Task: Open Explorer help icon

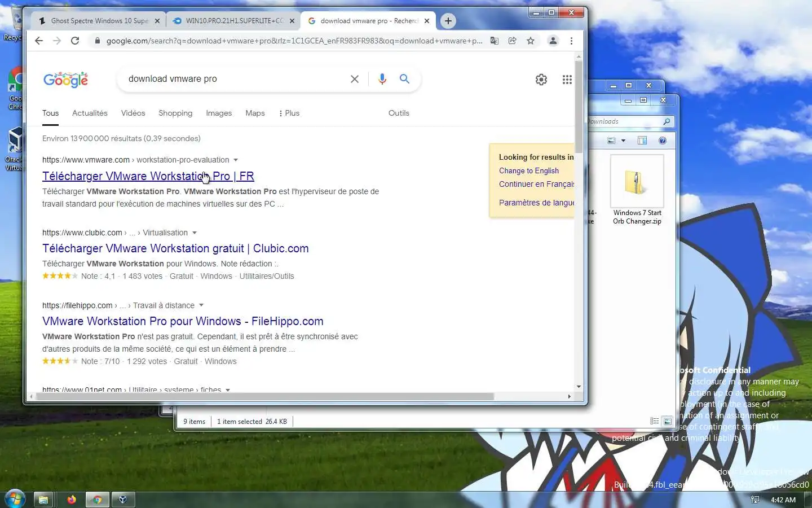Action: click(x=663, y=141)
